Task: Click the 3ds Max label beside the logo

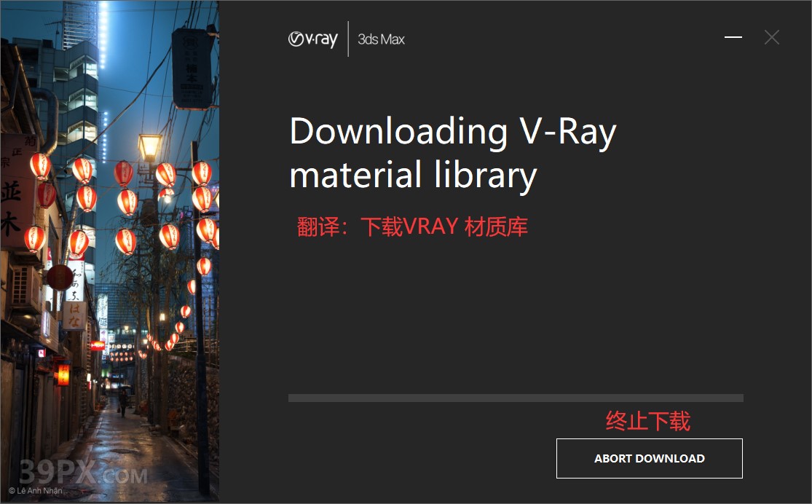Action: point(381,39)
